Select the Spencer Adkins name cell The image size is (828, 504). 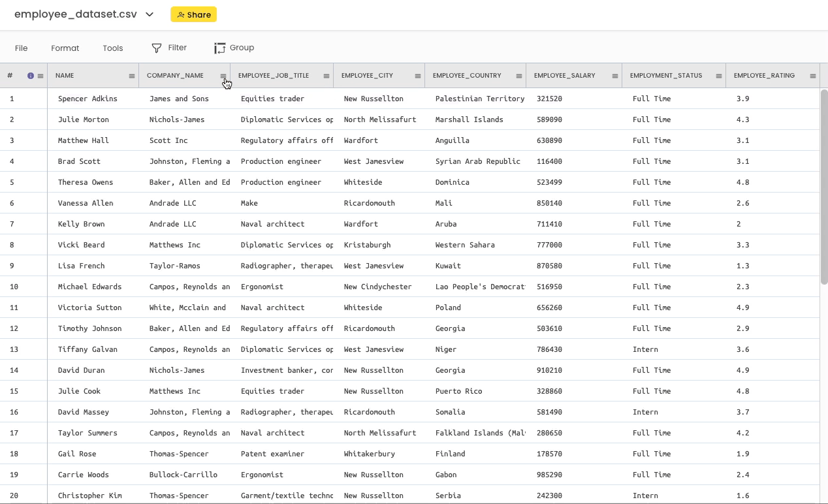[88, 99]
